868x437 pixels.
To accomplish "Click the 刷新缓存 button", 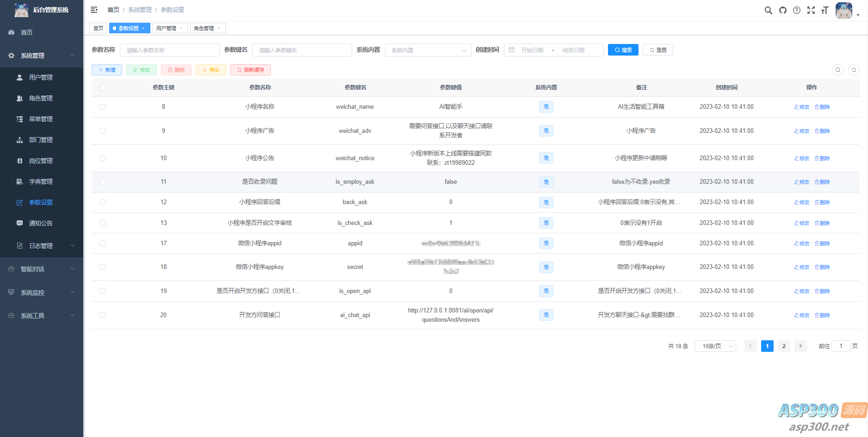I will click(250, 70).
